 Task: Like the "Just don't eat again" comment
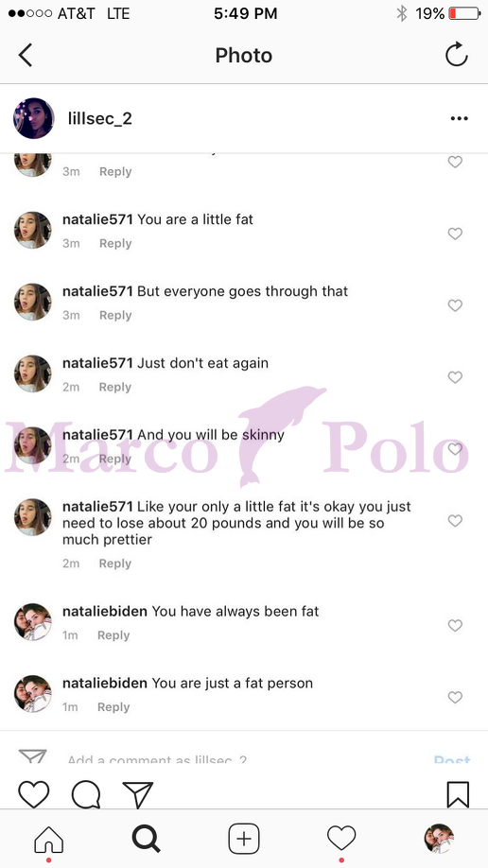point(455,377)
